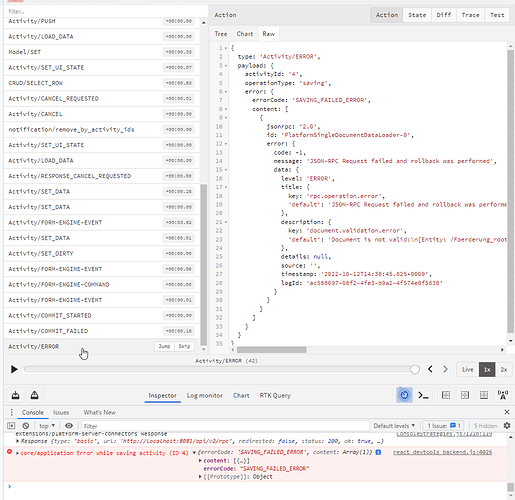Image resolution: width=515 pixels, height=500 pixels.
Task: Click the play button on action slider
Action: click(14, 369)
